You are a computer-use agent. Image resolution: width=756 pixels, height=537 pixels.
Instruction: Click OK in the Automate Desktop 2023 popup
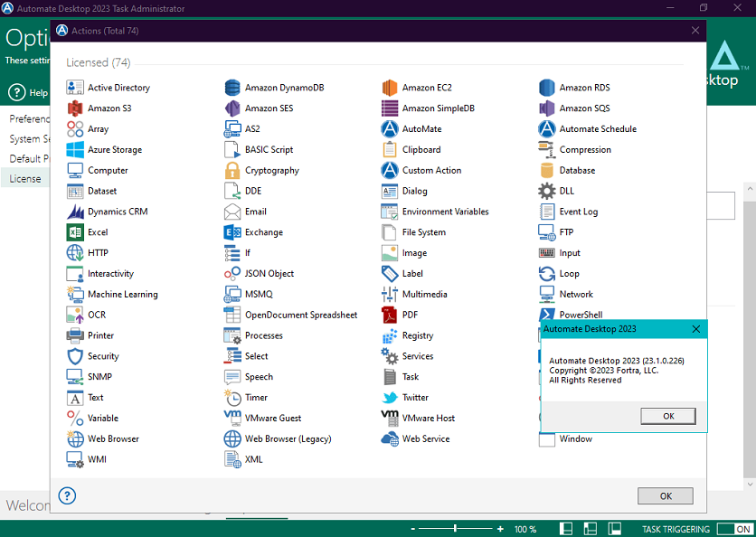tap(667, 416)
